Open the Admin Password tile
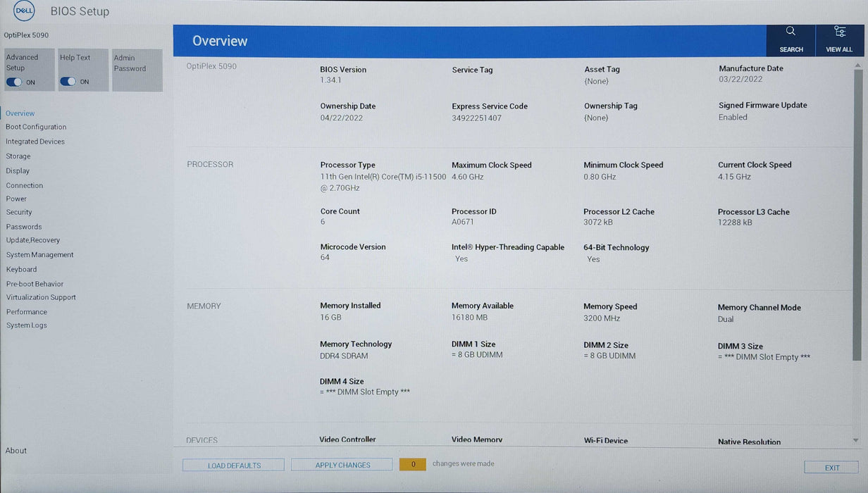868x493 pixels. [x=137, y=70]
